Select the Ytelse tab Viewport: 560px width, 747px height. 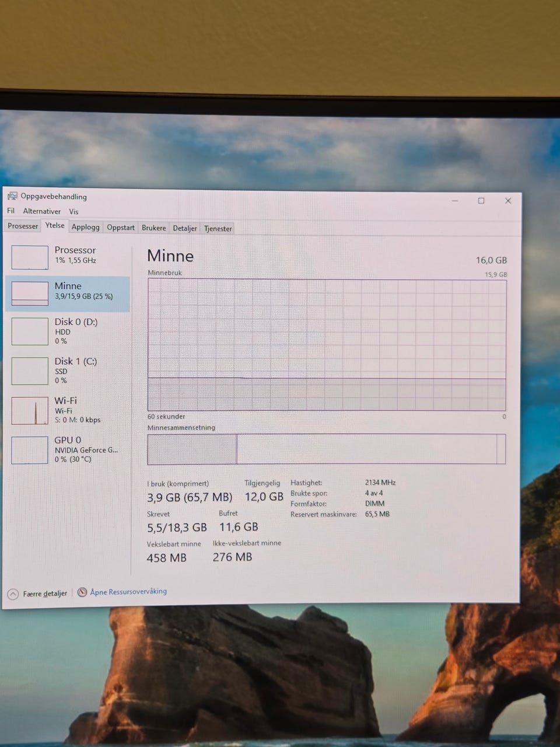click(55, 225)
